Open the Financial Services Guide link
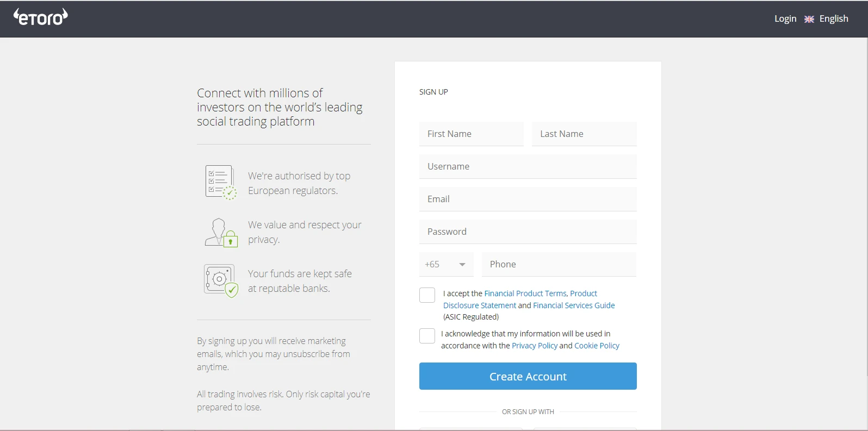This screenshot has height=431, width=868. click(x=574, y=305)
